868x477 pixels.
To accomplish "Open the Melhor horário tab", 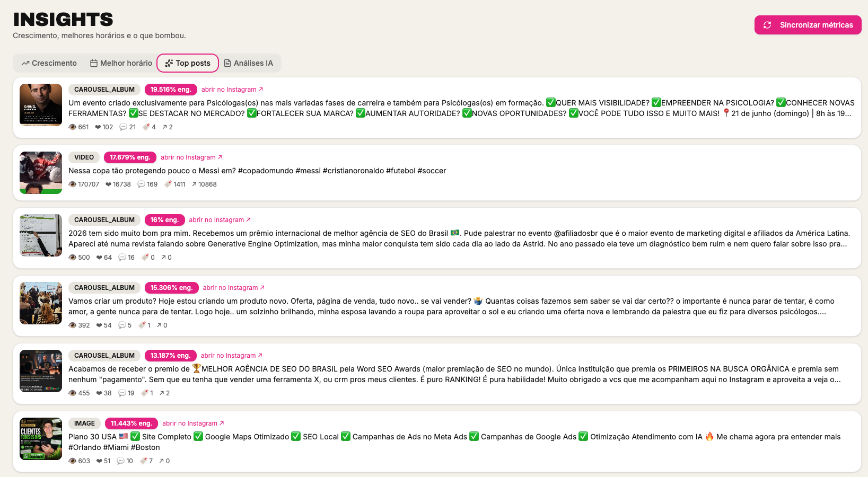I will pyautogui.click(x=121, y=63).
